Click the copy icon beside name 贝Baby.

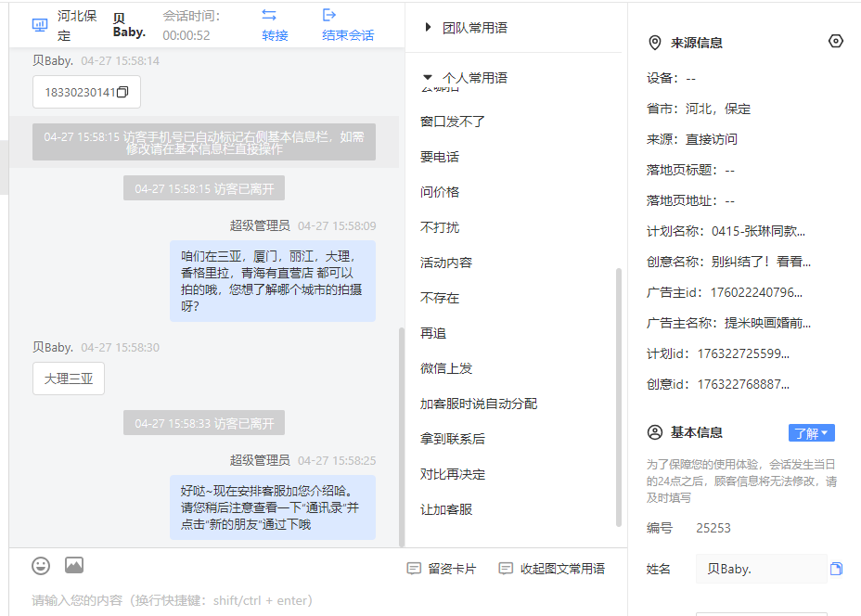836,569
